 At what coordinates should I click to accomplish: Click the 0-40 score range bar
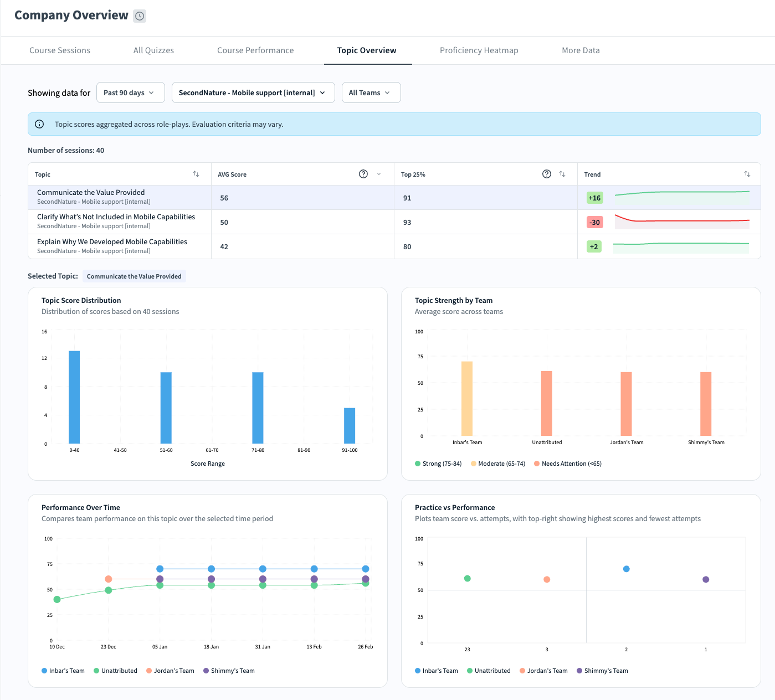(74, 397)
